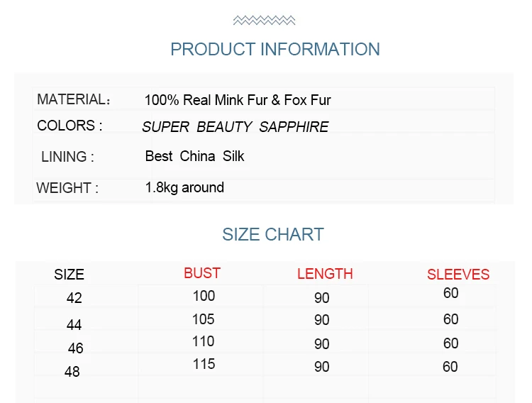Click the red BUST column header
532x403 pixels.
(202, 273)
